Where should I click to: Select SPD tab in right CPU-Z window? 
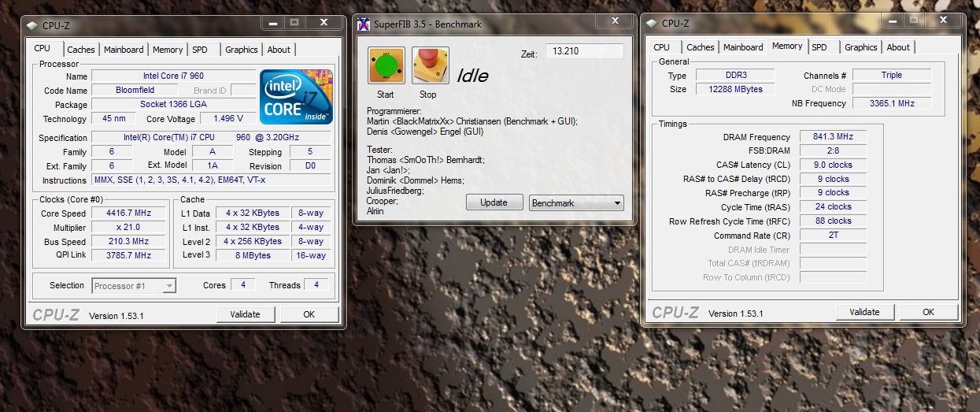click(819, 47)
